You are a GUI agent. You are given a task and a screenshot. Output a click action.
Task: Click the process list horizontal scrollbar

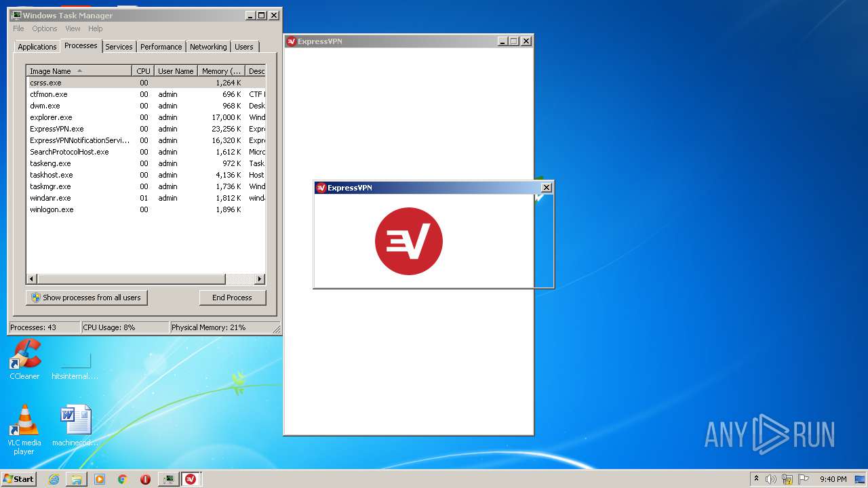coord(132,279)
